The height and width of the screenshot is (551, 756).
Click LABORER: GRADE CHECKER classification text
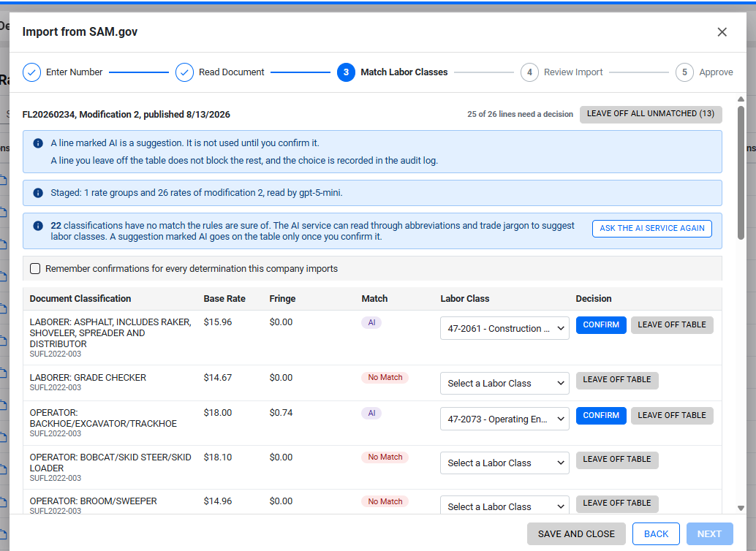pyautogui.click(x=88, y=378)
